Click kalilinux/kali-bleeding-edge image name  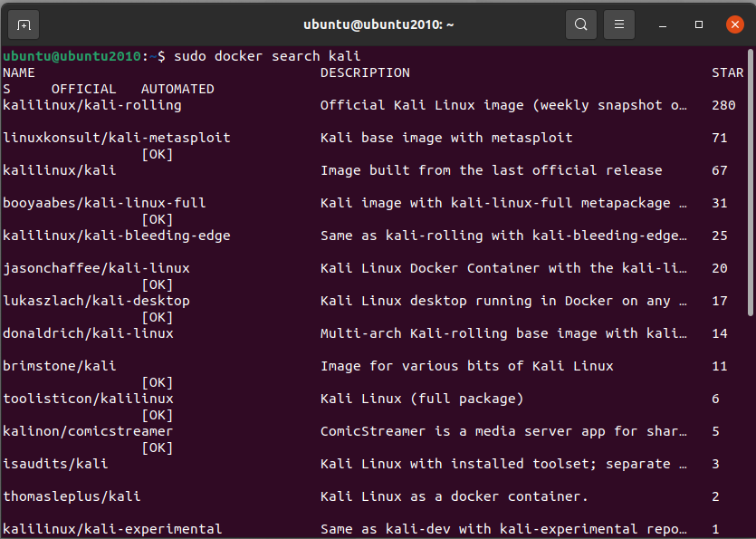click(117, 236)
